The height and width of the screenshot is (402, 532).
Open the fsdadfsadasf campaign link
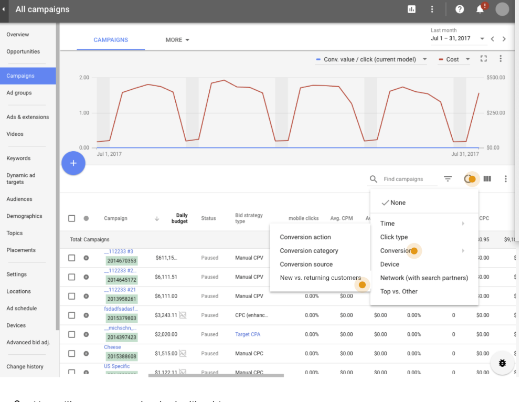[121, 309]
